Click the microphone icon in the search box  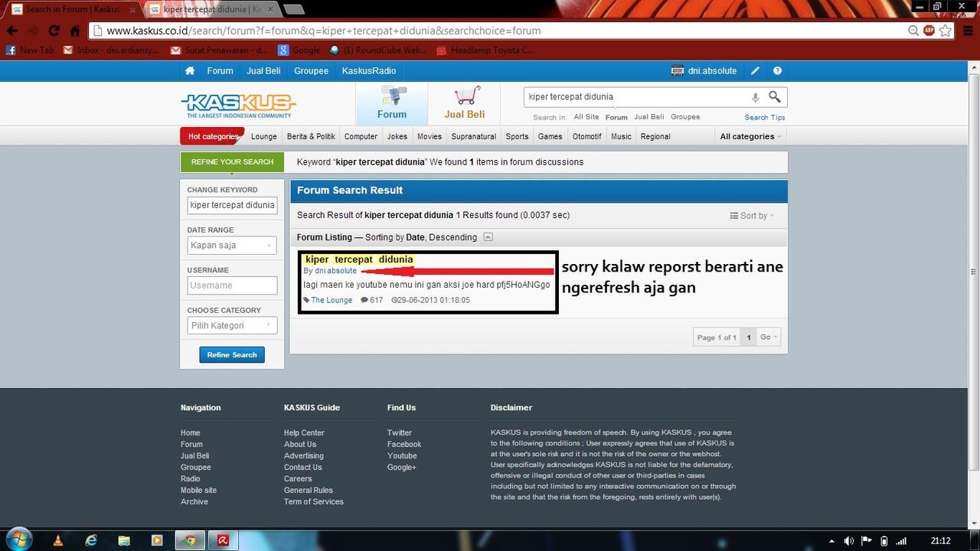pos(755,97)
